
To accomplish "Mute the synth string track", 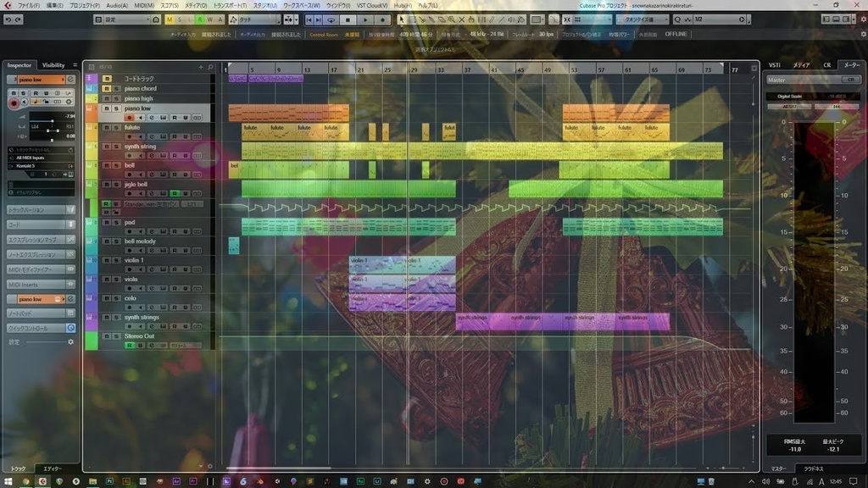I will [x=107, y=147].
